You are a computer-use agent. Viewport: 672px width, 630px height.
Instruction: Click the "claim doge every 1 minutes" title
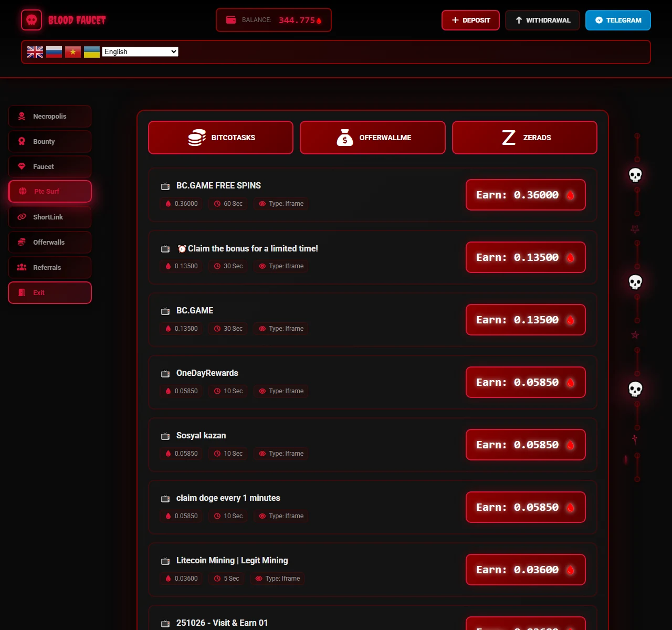(x=228, y=498)
